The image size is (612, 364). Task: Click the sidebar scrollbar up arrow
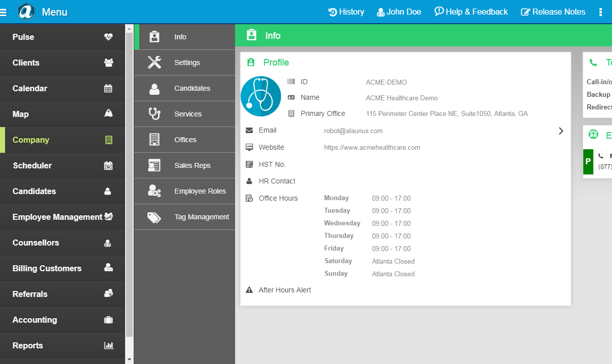(129, 28)
